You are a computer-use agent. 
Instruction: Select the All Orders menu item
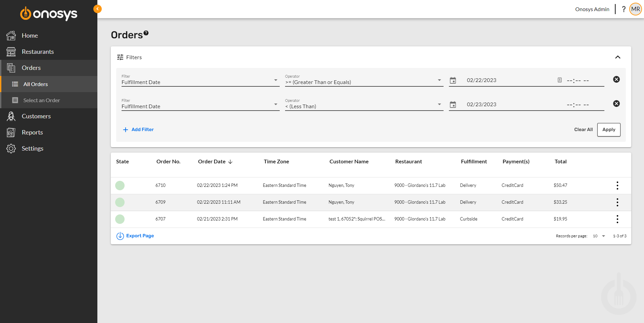(35, 84)
